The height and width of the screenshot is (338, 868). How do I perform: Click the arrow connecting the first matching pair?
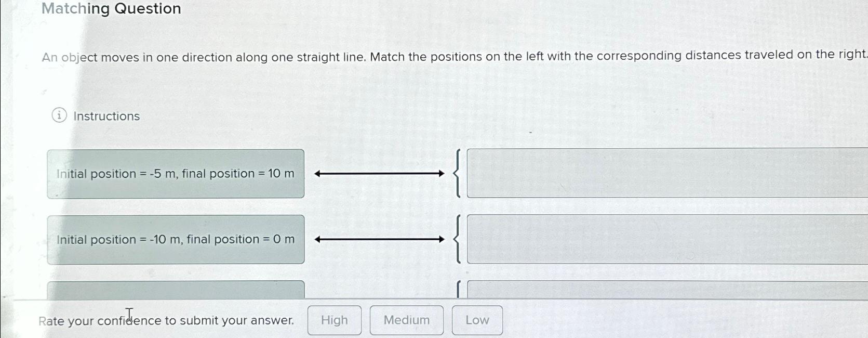[x=378, y=173]
